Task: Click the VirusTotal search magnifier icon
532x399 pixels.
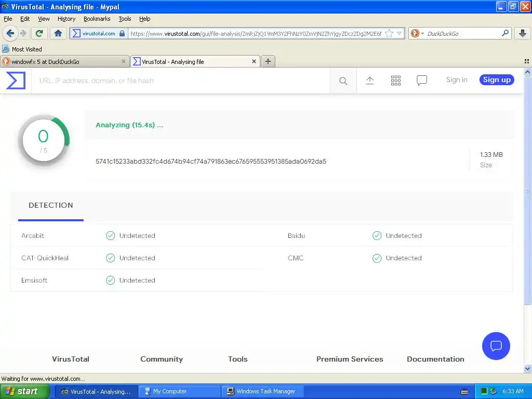Action: click(343, 81)
